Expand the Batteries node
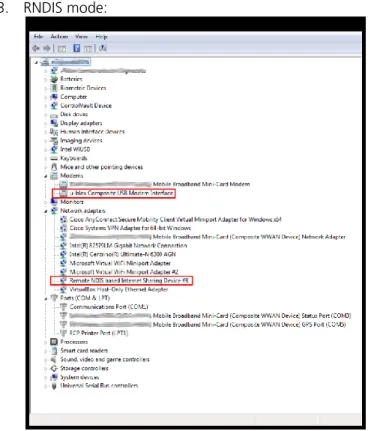 coord(46,79)
